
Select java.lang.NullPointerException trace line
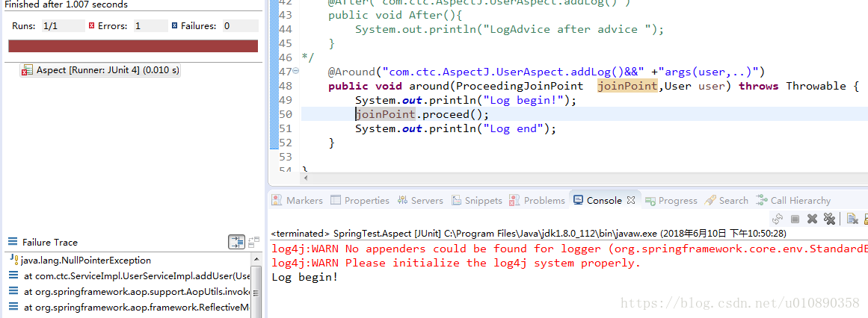coord(86,260)
